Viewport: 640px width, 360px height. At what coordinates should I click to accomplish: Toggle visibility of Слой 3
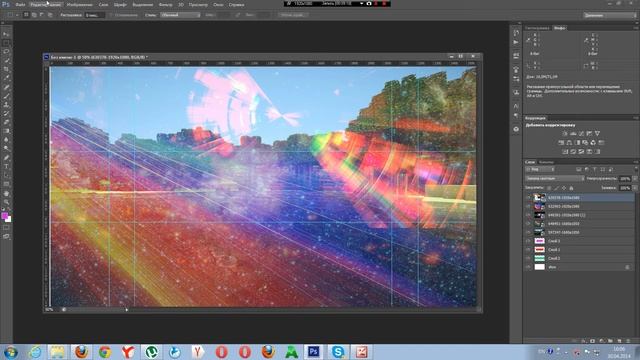528,241
